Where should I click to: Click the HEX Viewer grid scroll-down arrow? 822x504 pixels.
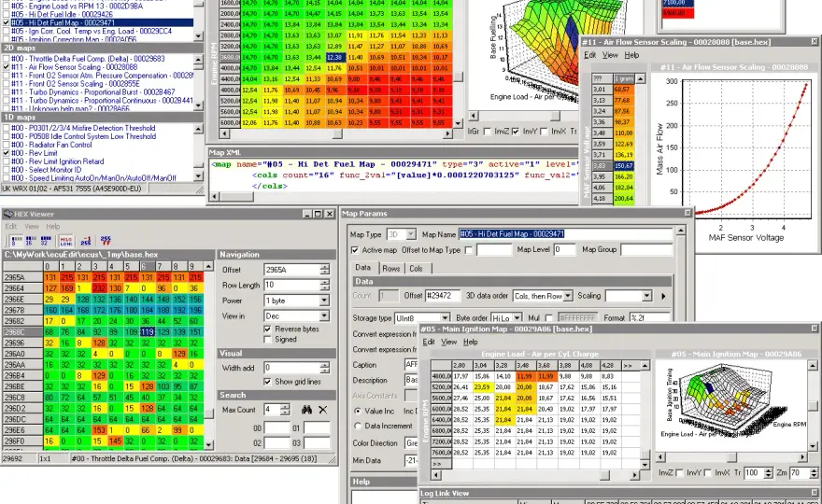pyautogui.click(x=208, y=445)
